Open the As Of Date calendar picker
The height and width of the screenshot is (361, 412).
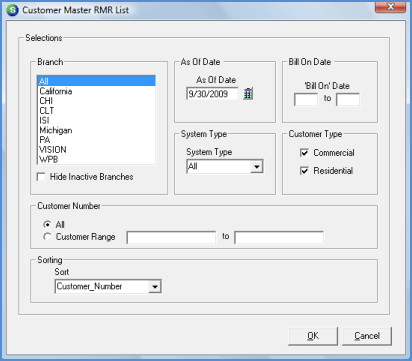248,93
